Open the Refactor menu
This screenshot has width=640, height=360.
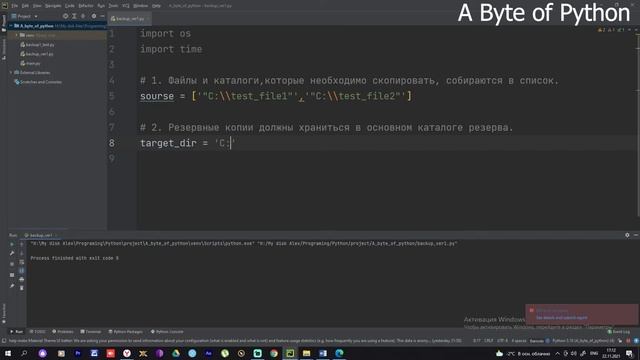tap(86, 6)
